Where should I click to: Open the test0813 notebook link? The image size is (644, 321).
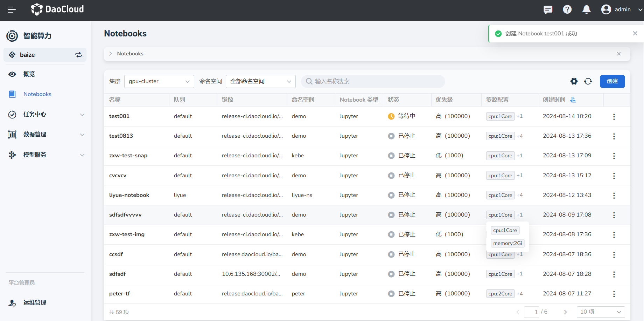(121, 136)
